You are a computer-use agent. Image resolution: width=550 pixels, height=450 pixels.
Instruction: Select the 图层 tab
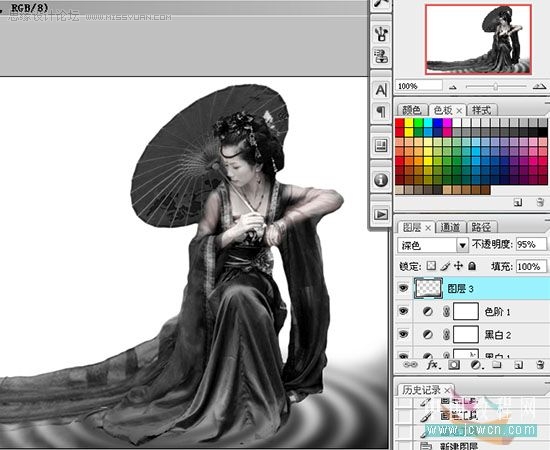[412, 227]
